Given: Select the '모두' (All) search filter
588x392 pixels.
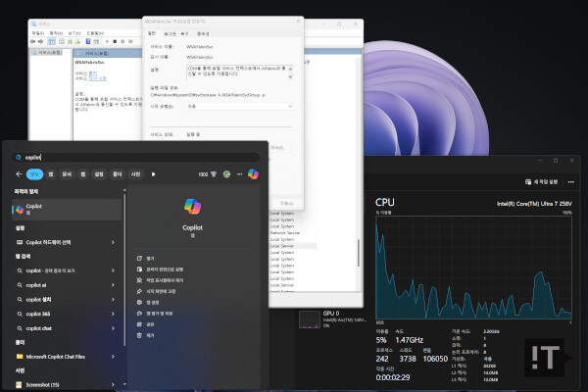Looking at the screenshot, I should (34, 174).
